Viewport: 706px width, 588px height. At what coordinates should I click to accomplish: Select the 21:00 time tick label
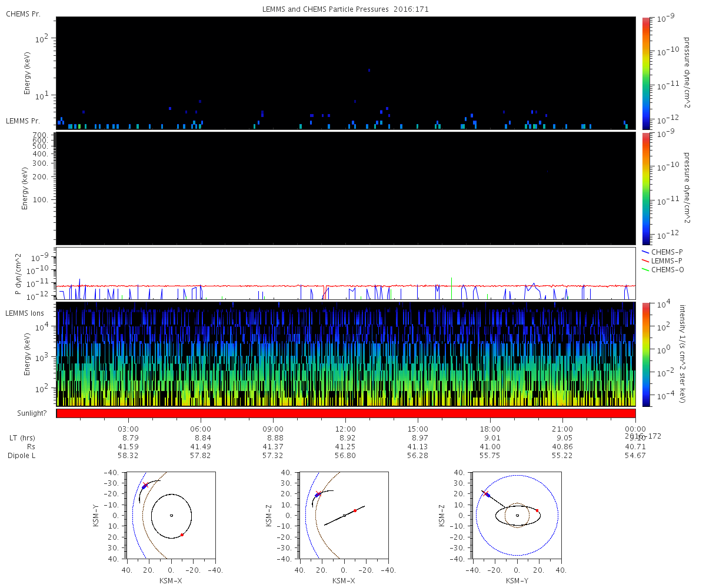click(x=562, y=429)
